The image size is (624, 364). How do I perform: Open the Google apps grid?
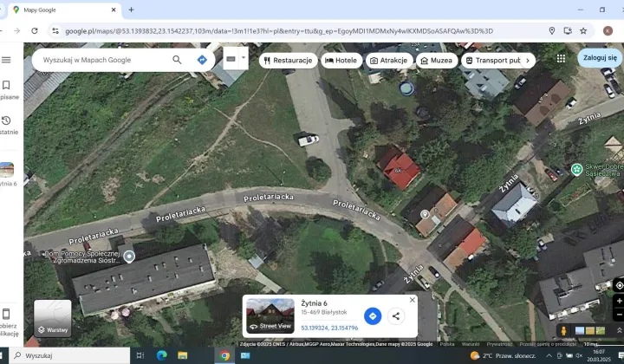[561, 58]
